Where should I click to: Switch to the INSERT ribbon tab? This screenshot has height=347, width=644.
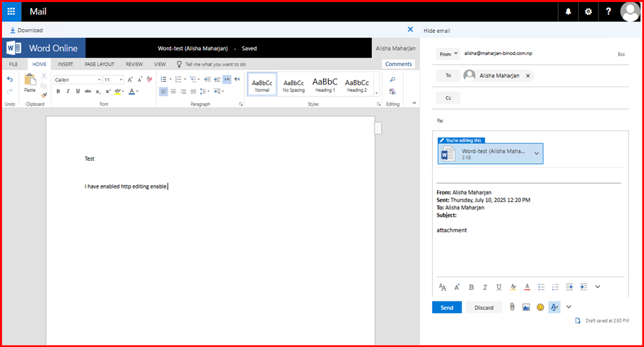click(65, 64)
